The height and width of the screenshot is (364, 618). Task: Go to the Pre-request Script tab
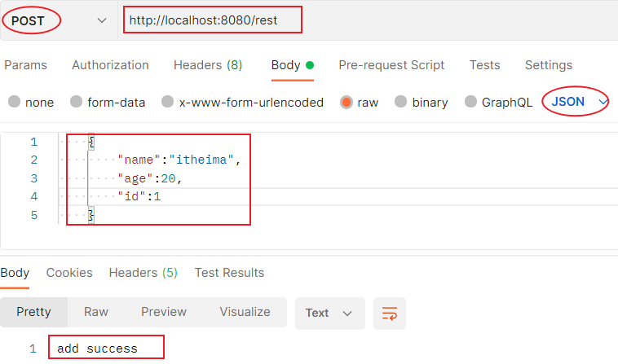[391, 65]
